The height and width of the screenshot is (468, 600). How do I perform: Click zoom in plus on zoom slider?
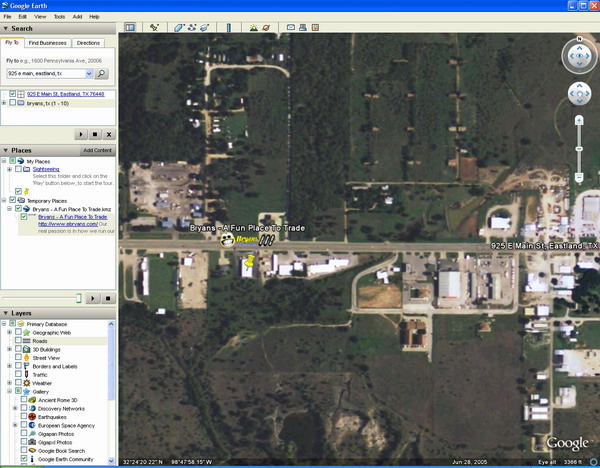(579, 121)
